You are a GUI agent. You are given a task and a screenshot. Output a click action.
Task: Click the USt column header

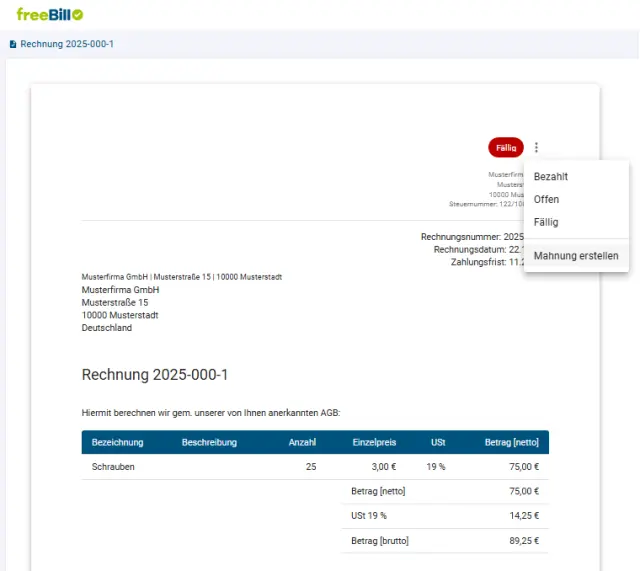(x=438, y=442)
